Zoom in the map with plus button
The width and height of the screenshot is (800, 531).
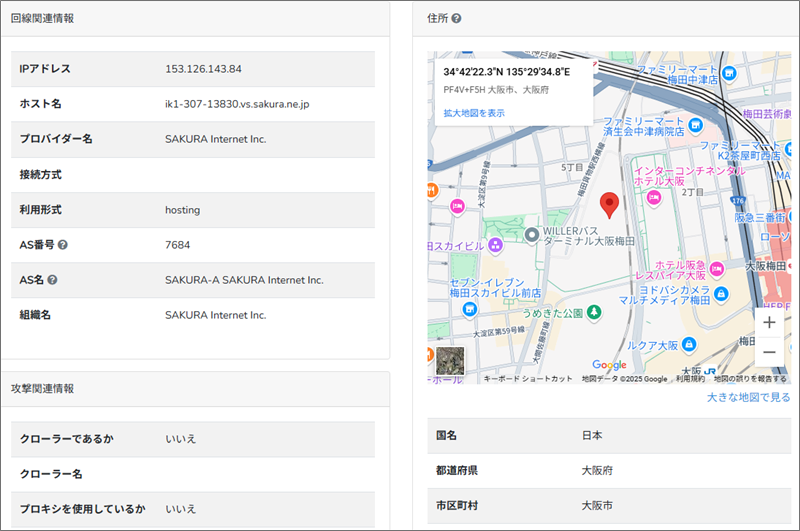point(769,322)
